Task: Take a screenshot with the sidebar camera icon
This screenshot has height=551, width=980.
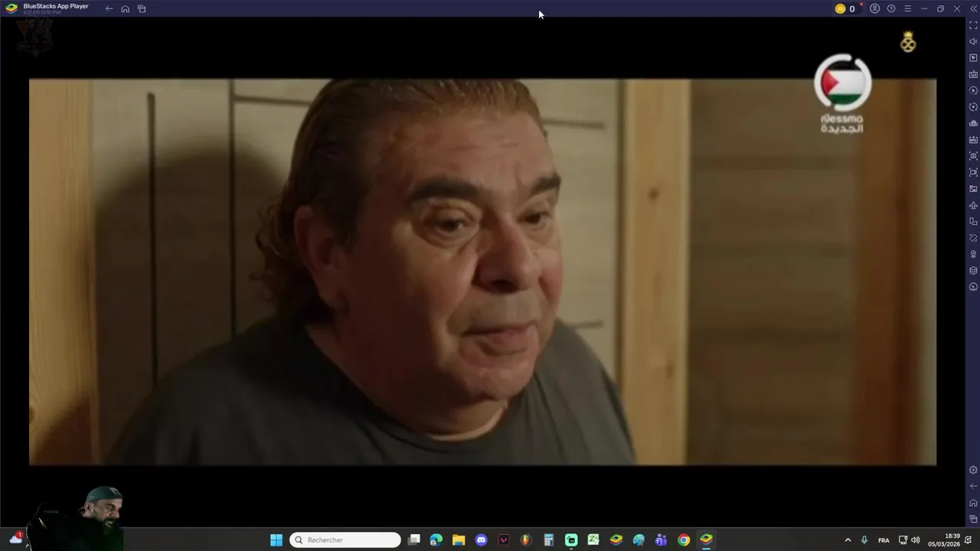Action: [973, 156]
